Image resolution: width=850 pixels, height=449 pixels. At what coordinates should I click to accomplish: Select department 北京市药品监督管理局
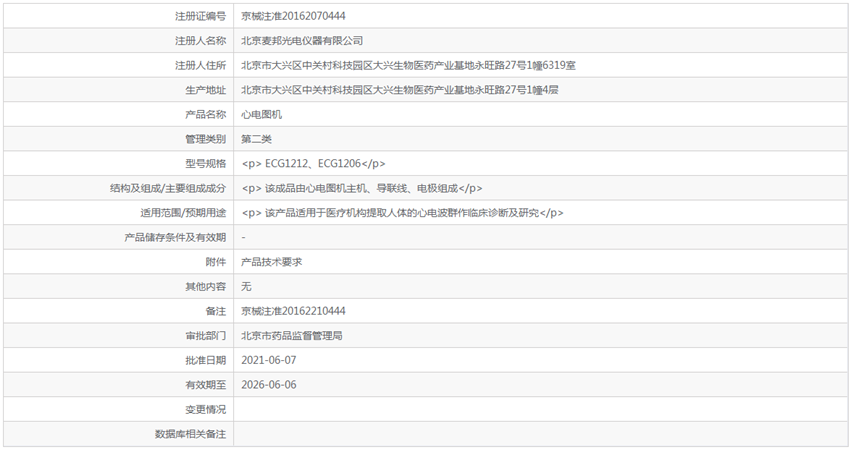click(292, 336)
